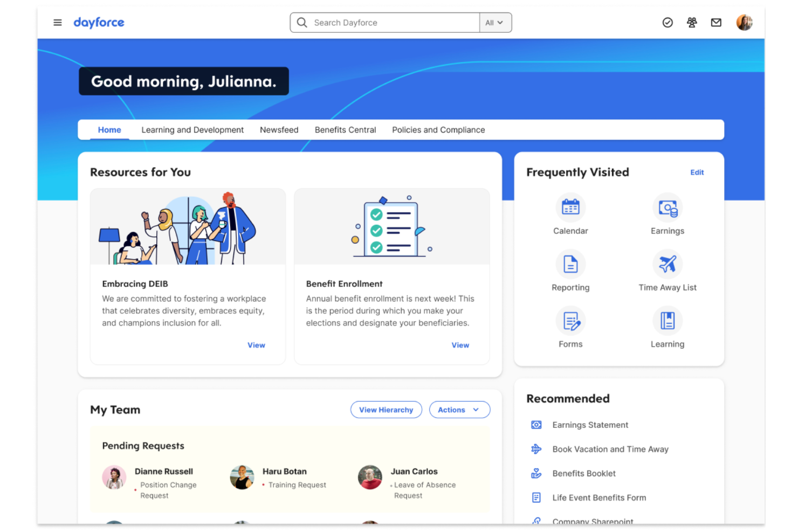This screenshot has width=798, height=532.
Task: Expand the Actions dropdown in My Team
Action: pos(459,410)
